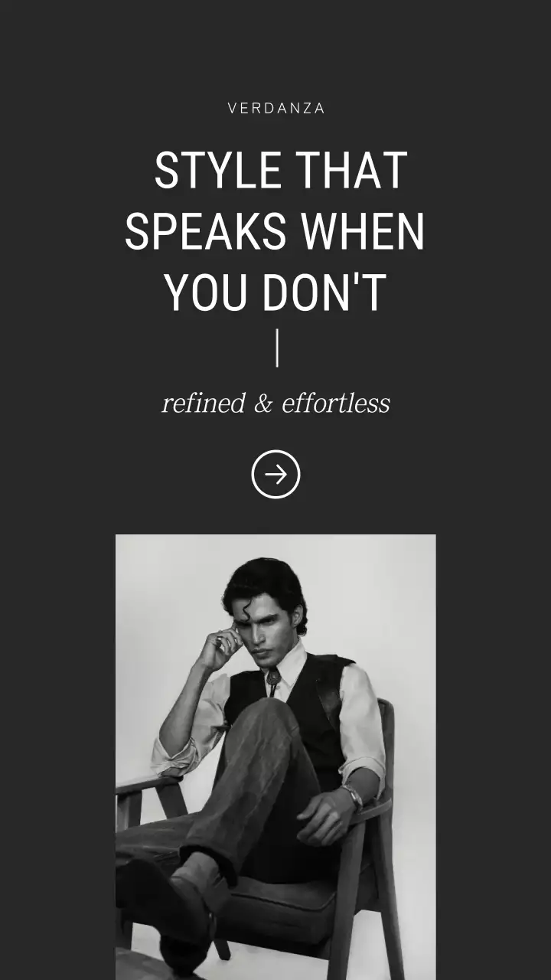Viewport: 551px width, 980px height.
Task: Select the 'YOU DON'T' headline line
Action: pos(275,292)
